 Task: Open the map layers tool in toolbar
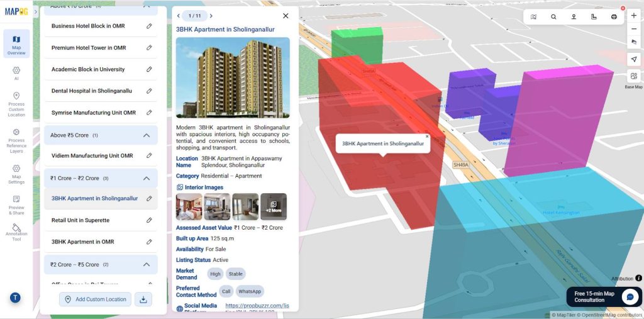[533, 17]
